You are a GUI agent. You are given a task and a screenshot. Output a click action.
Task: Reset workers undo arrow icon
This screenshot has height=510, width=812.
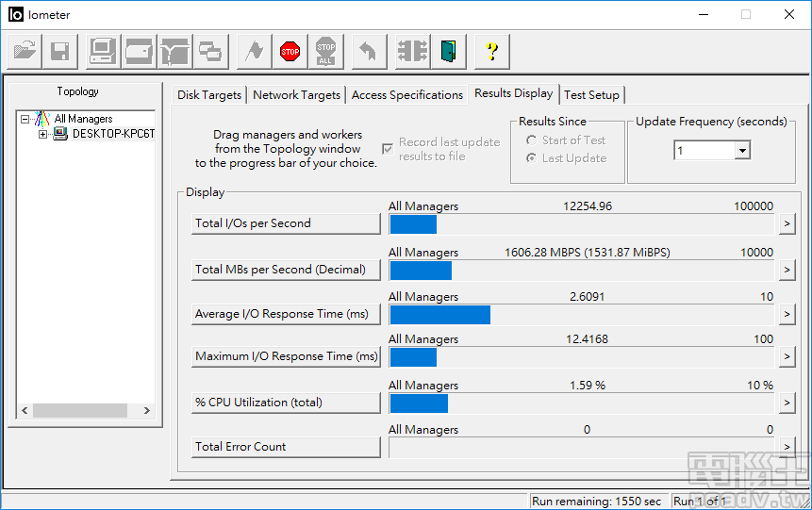pyautogui.click(x=369, y=51)
